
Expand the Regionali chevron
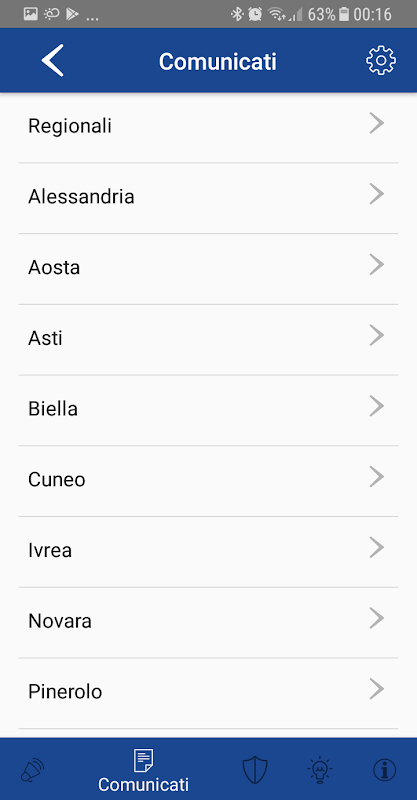(376, 123)
